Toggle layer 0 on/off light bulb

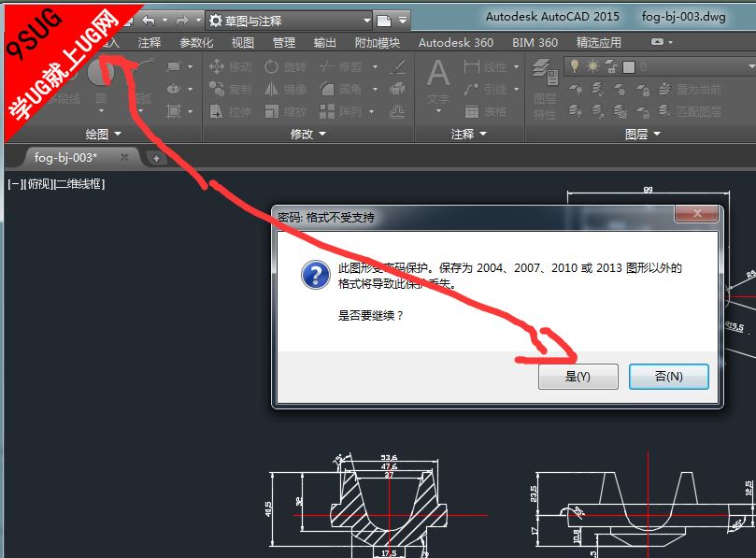574,66
